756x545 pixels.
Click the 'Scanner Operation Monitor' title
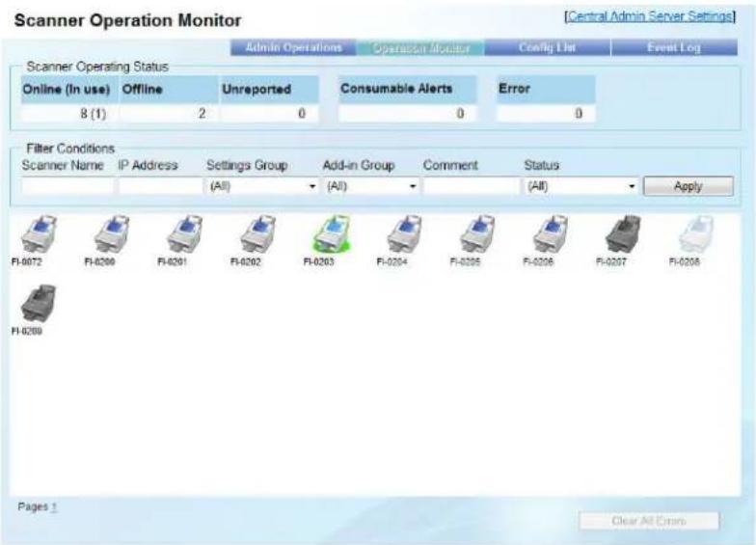click(127, 21)
